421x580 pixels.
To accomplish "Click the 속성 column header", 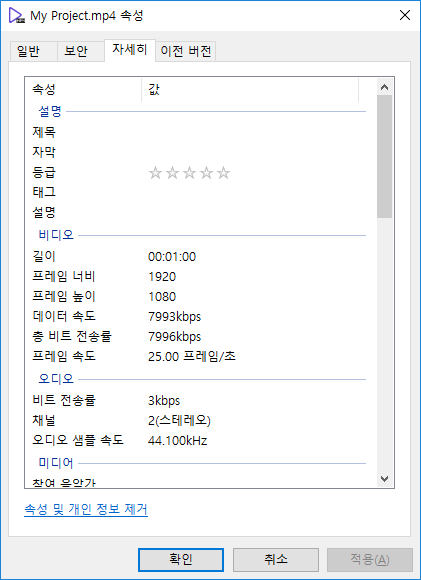I will click(83, 89).
